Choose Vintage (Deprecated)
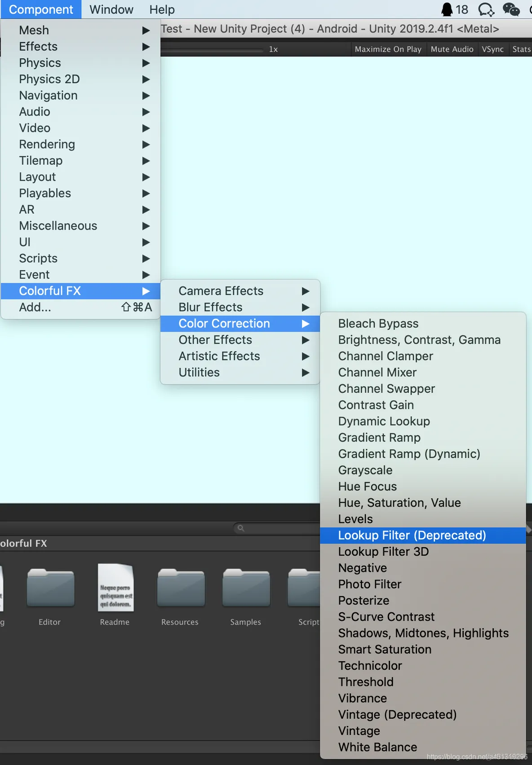This screenshot has width=532, height=765. (x=423, y=714)
